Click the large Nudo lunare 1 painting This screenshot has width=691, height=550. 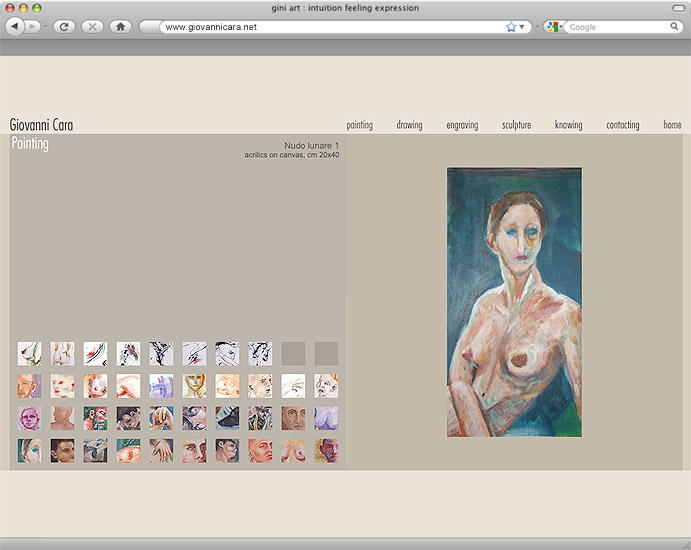(514, 302)
